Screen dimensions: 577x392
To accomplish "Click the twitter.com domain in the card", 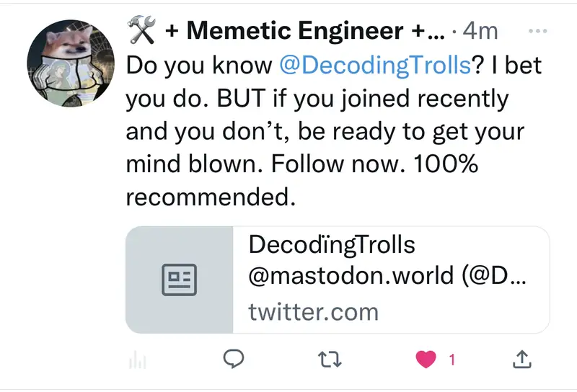I will [x=313, y=312].
